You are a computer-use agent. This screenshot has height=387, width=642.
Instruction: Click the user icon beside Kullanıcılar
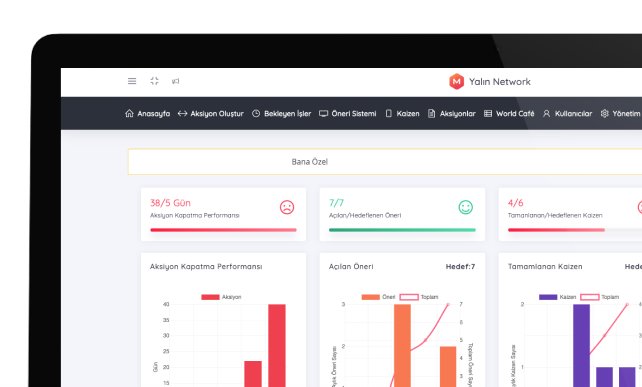pyautogui.click(x=546, y=113)
